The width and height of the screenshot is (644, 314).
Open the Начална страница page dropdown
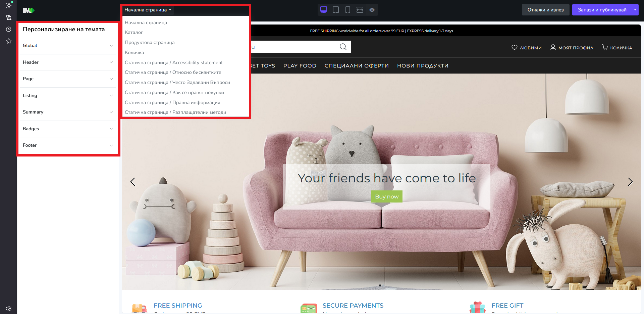point(148,10)
